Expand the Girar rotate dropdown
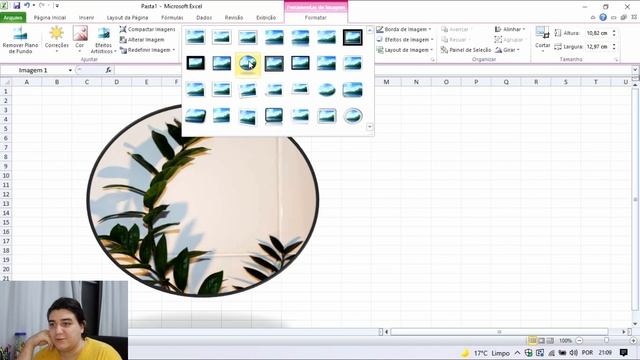The width and height of the screenshot is (640, 360). tap(507, 50)
